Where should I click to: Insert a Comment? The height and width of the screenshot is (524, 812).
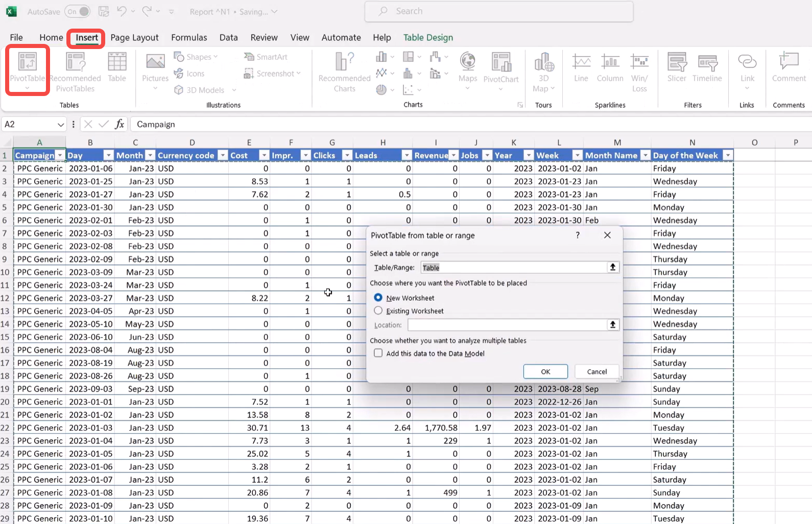789,67
